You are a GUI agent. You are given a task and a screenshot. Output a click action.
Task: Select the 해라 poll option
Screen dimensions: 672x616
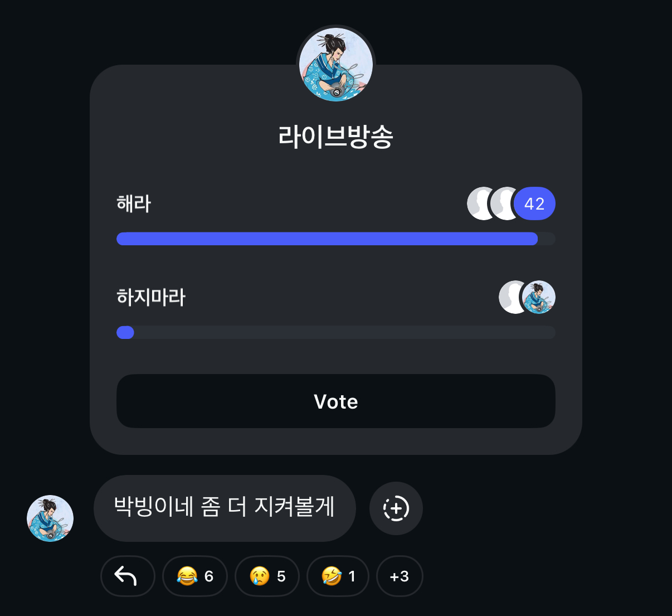click(x=134, y=204)
